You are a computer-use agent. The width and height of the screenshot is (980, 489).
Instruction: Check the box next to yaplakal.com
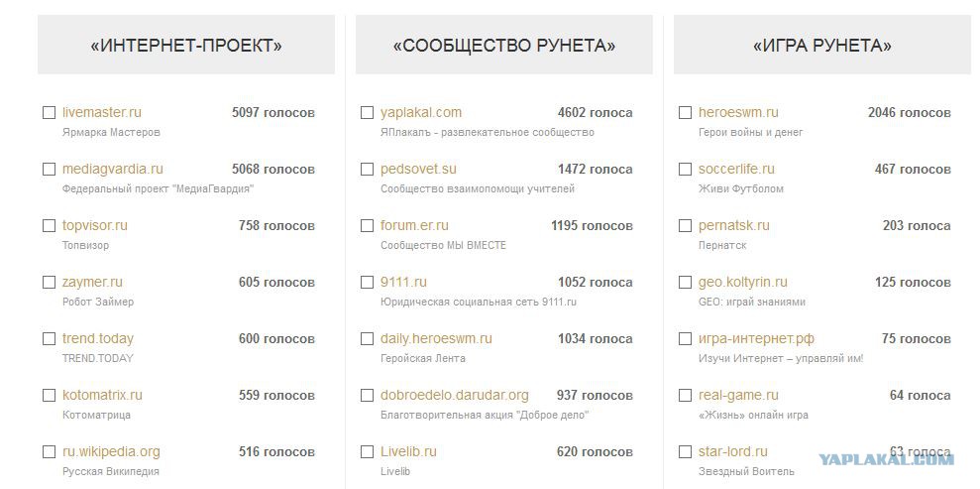[367, 112]
